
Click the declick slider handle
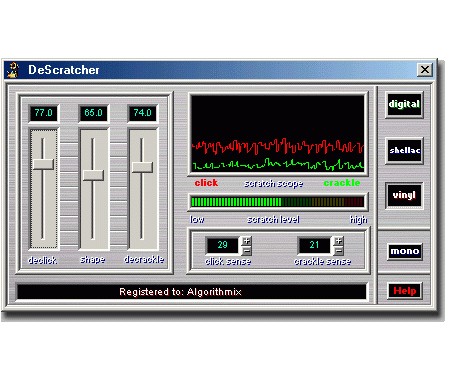point(43,164)
